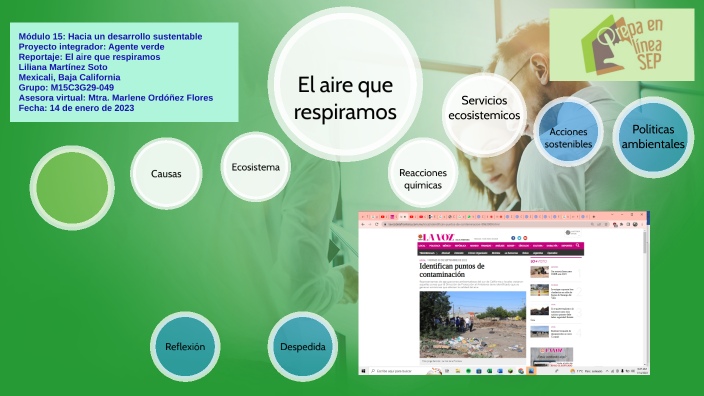Click the highlighted Photos app taskbar icon
The image size is (704, 396).
click(531, 371)
